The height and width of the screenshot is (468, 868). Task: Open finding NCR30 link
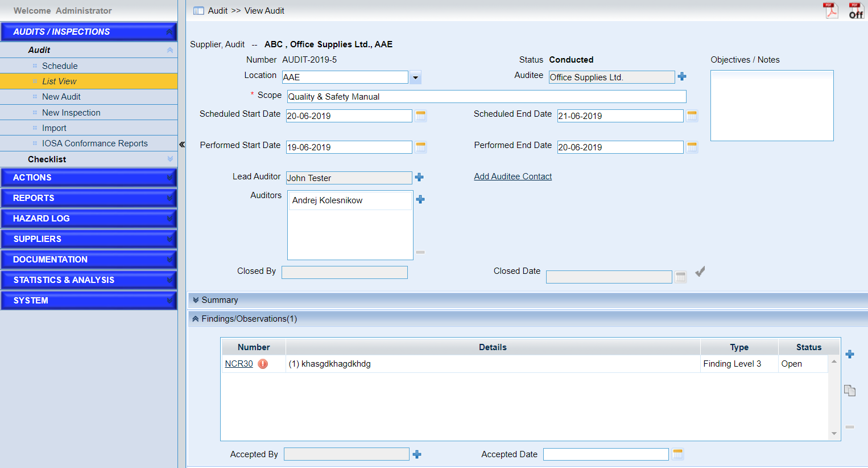[x=239, y=364]
